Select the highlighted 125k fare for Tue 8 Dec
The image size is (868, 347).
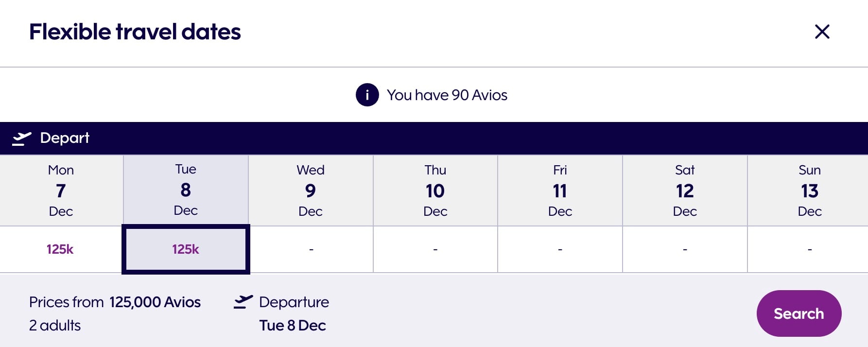click(186, 249)
